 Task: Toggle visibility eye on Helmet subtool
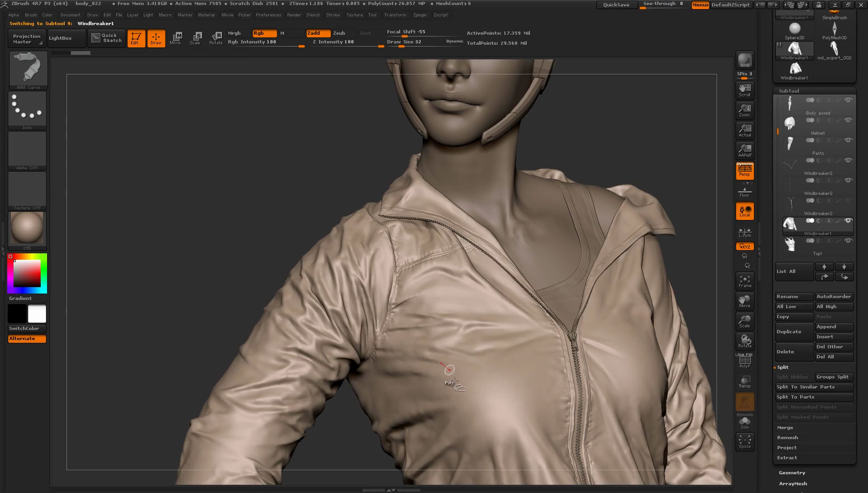coord(848,120)
